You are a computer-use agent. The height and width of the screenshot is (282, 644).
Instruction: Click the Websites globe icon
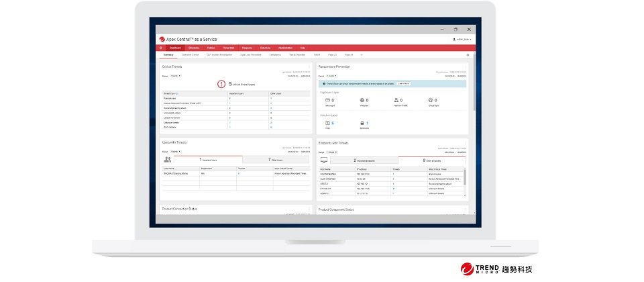362,100
